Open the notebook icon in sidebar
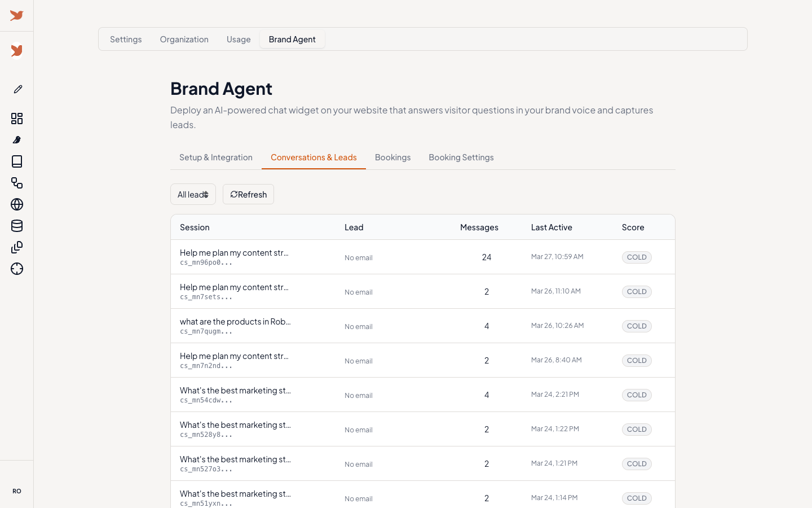This screenshot has height=508, width=812. [x=17, y=161]
